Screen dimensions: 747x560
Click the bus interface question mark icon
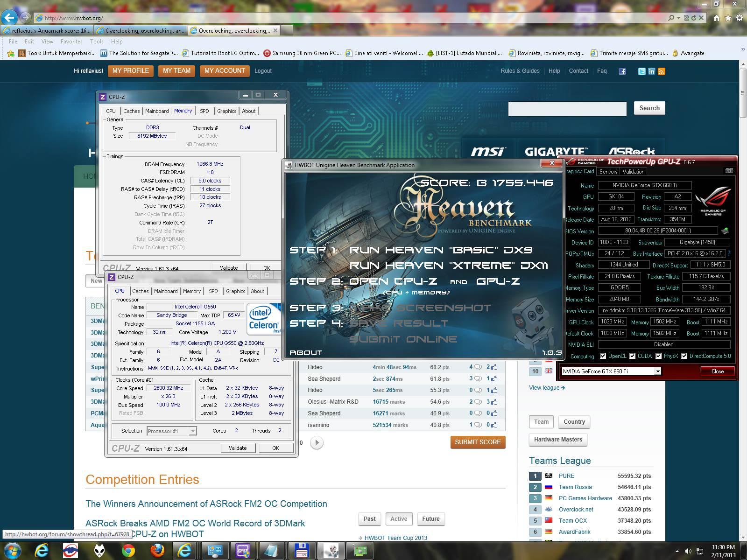click(729, 253)
